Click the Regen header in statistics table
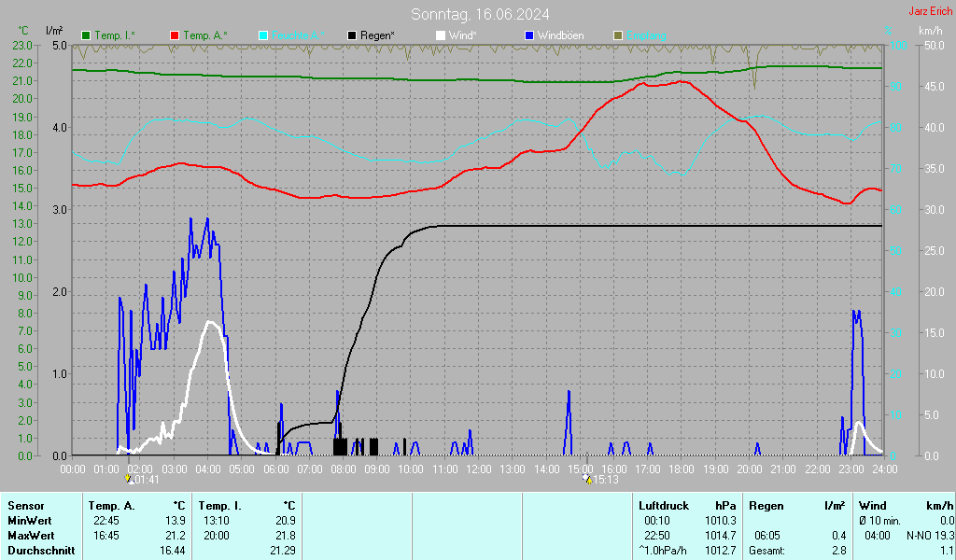 pos(766,505)
